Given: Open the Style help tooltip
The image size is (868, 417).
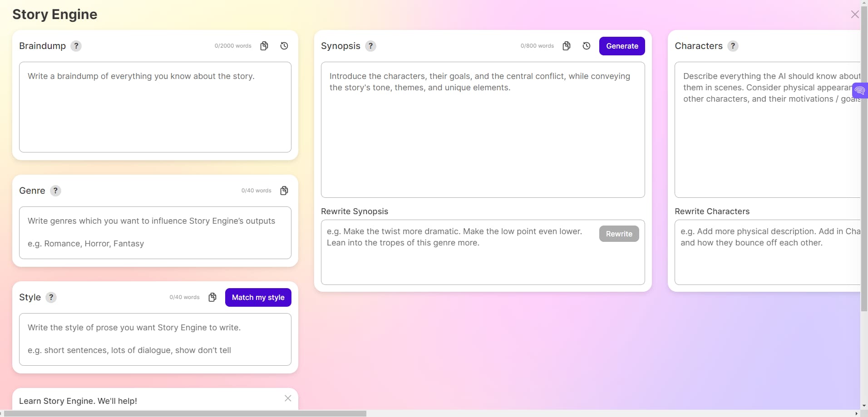Looking at the screenshot, I should tap(51, 297).
